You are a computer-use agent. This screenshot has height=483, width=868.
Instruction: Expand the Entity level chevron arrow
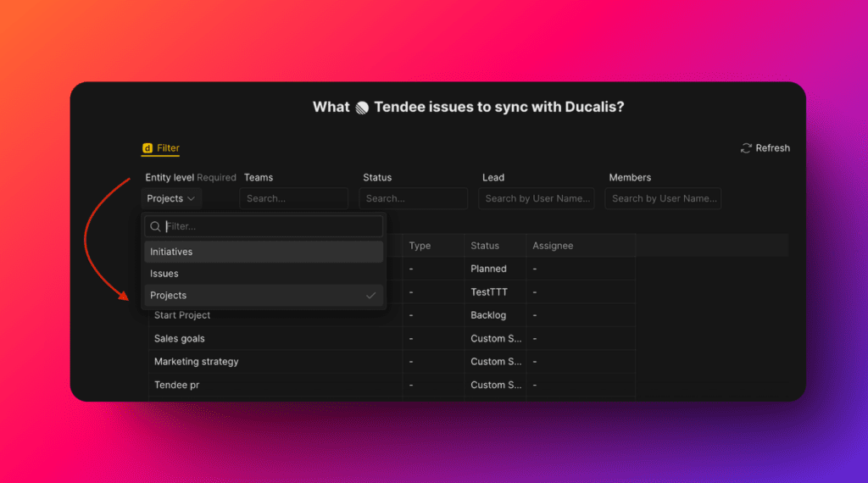192,198
